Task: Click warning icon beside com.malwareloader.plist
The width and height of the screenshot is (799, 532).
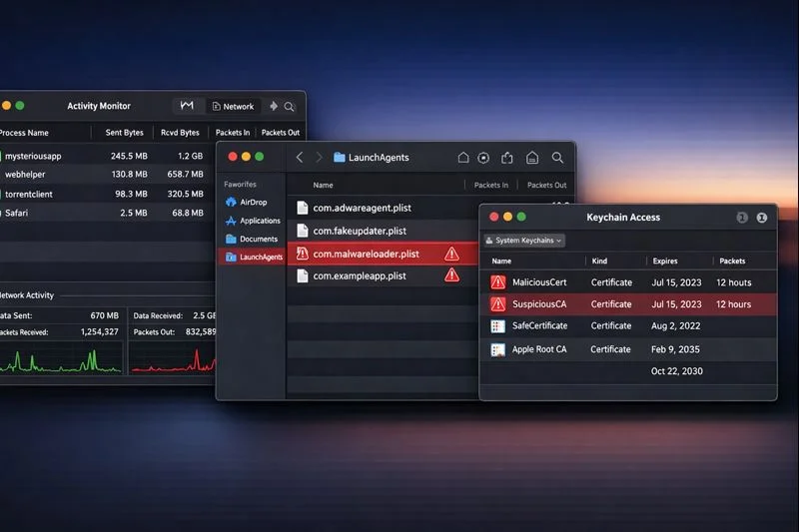Action: click(x=451, y=254)
